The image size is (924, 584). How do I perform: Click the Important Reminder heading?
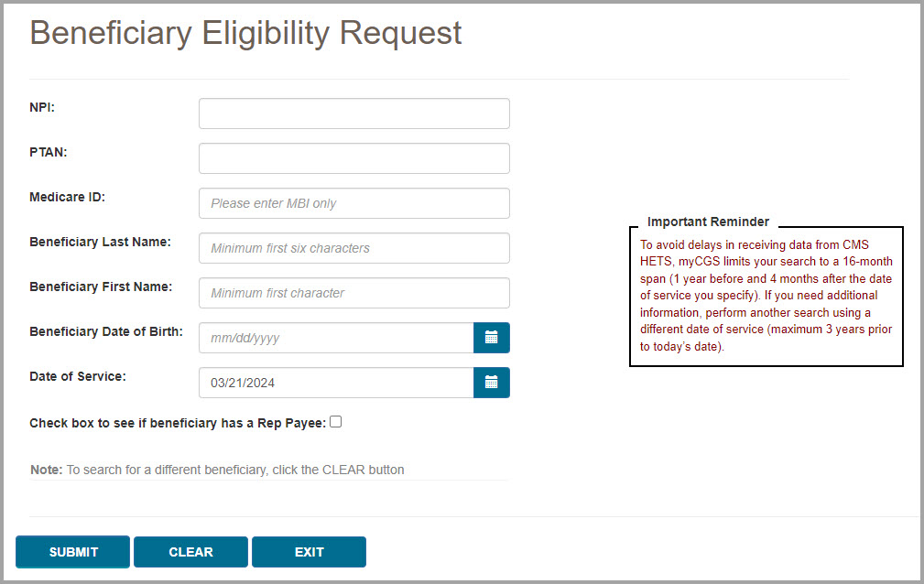pyautogui.click(x=708, y=222)
